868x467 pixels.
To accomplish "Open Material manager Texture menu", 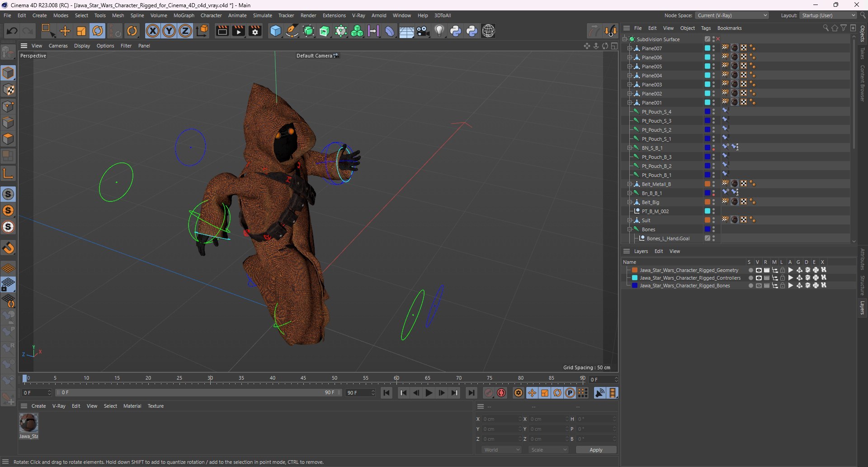I will pos(156,406).
